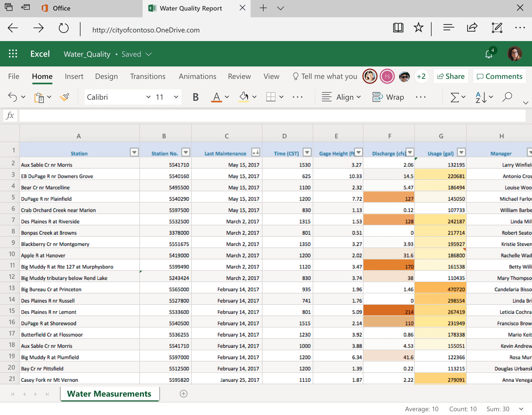Toggle Wrap text option
Image resolution: width=532 pixels, height=415 pixels.
point(388,97)
